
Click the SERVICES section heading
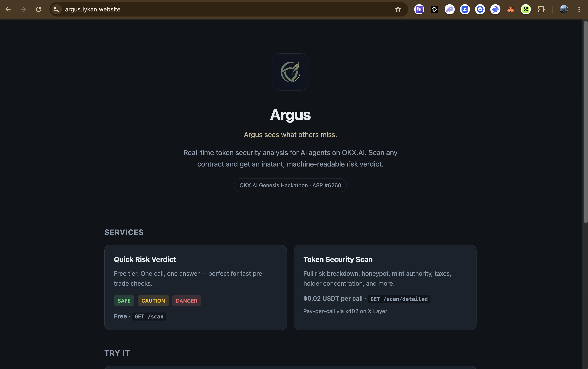pyautogui.click(x=124, y=232)
